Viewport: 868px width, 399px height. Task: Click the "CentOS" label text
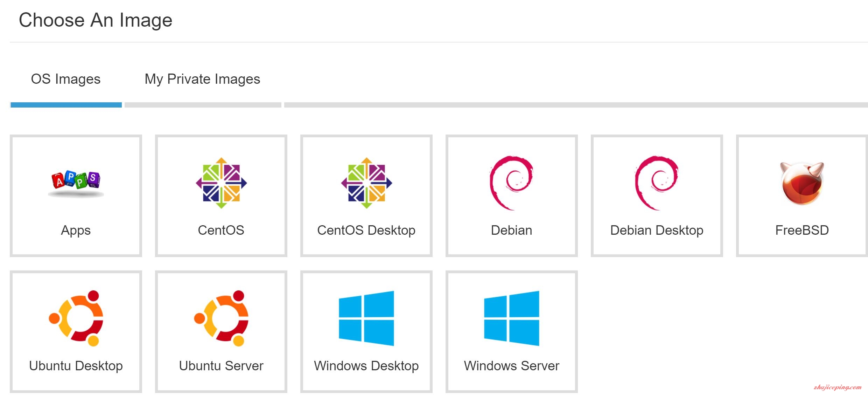(221, 230)
